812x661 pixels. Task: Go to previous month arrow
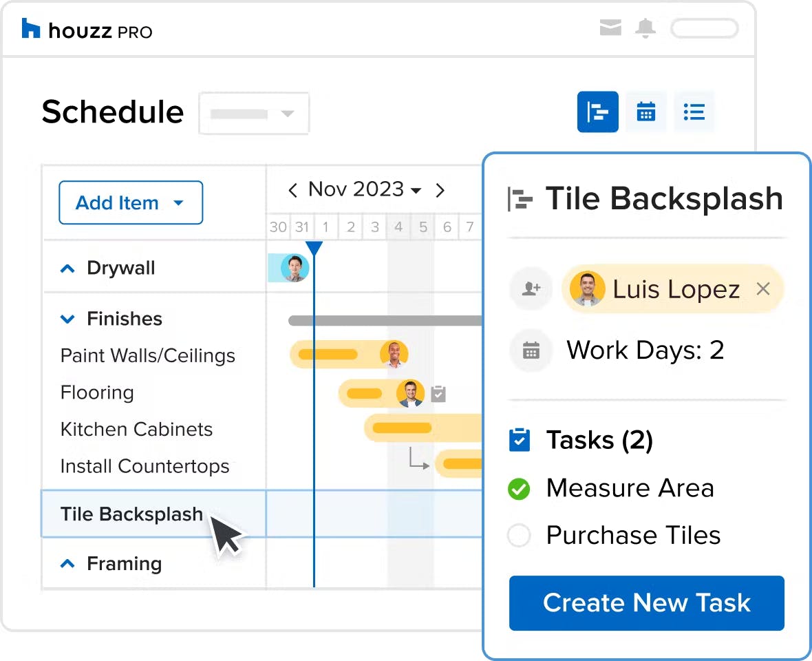(x=292, y=190)
